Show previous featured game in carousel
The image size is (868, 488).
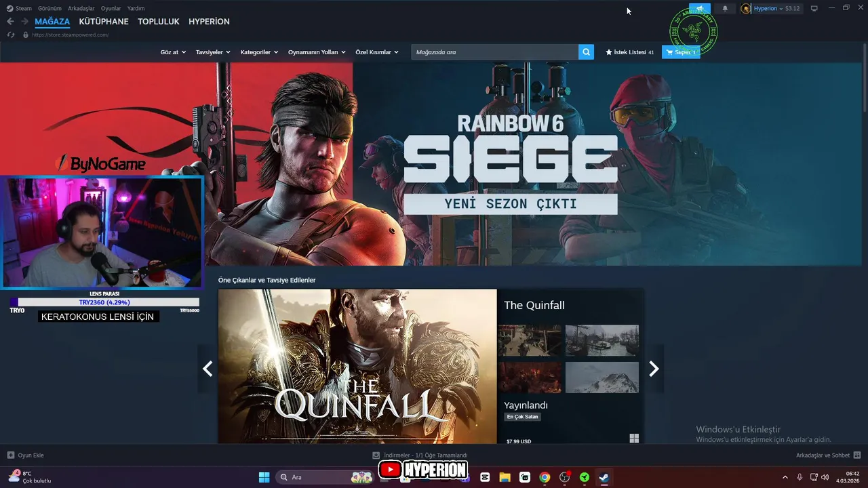208,369
